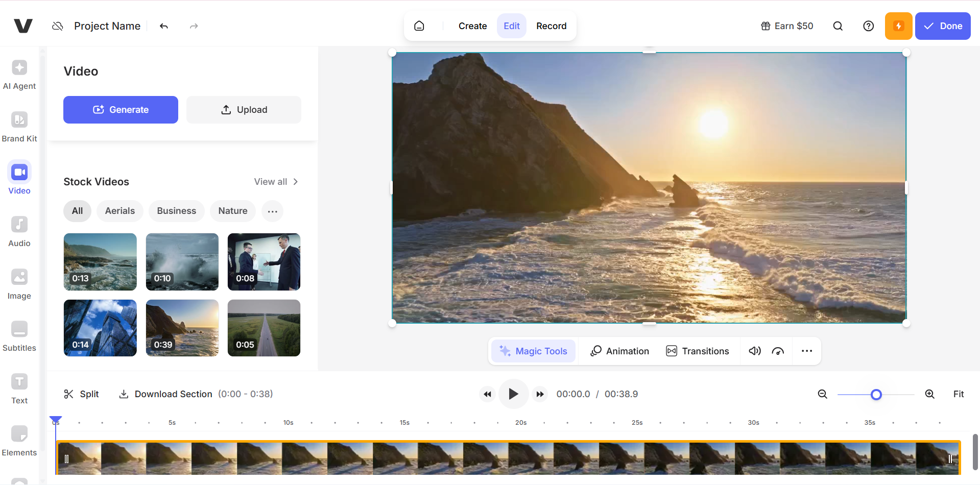Open the AI Agent panel

tap(19, 75)
